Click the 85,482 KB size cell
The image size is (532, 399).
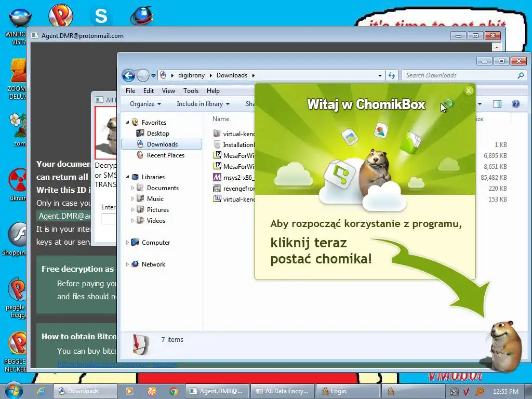click(494, 178)
